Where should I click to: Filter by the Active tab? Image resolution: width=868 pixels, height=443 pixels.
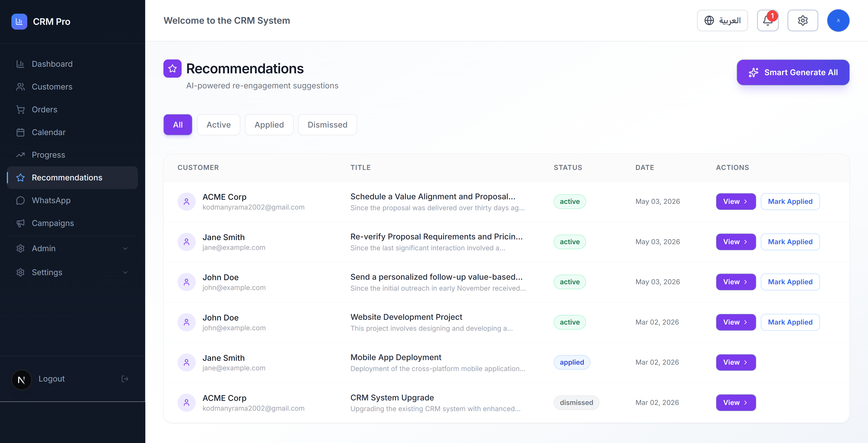coord(219,125)
